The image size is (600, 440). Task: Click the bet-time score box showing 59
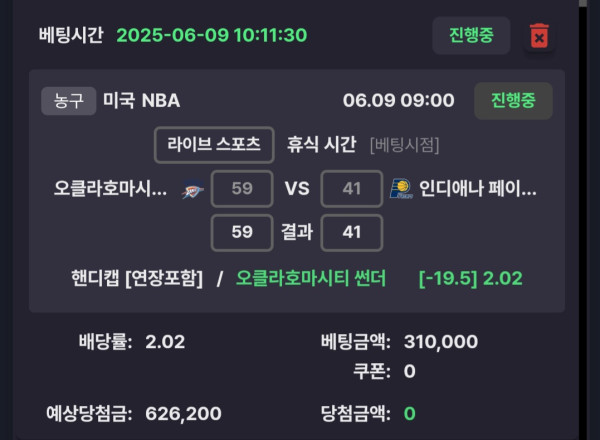click(x=242, y=189)
